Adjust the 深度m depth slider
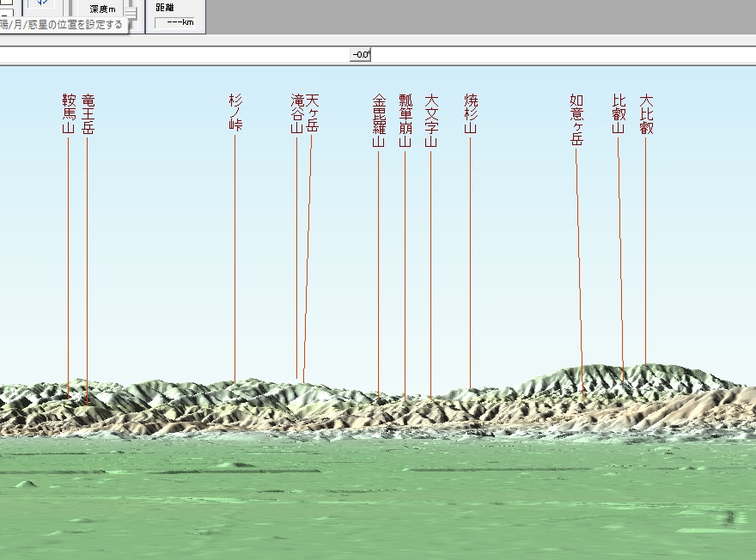Image resolution: width=756 pixels, height=560 pixels. tap(131, 9)
